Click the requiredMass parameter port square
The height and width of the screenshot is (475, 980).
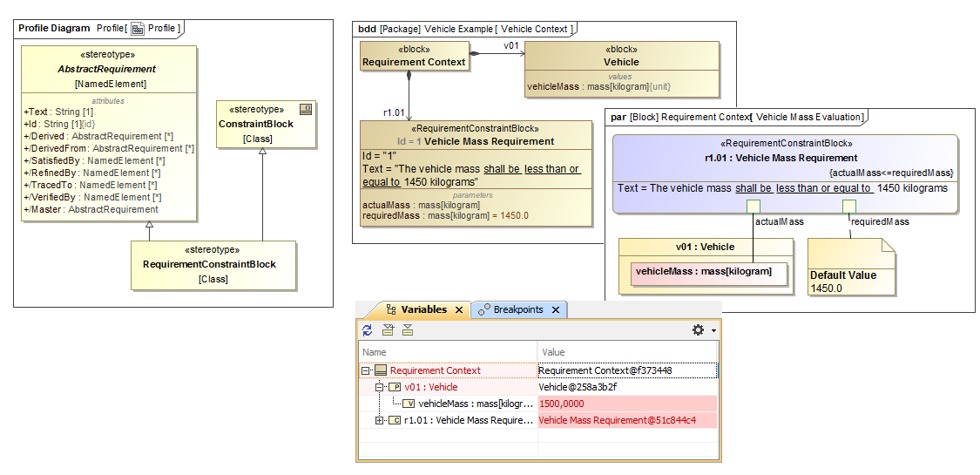[848, 206]
